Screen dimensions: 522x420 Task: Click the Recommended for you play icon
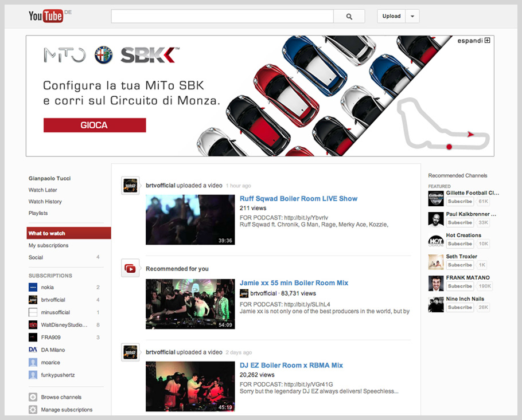(x=130, y=268)
